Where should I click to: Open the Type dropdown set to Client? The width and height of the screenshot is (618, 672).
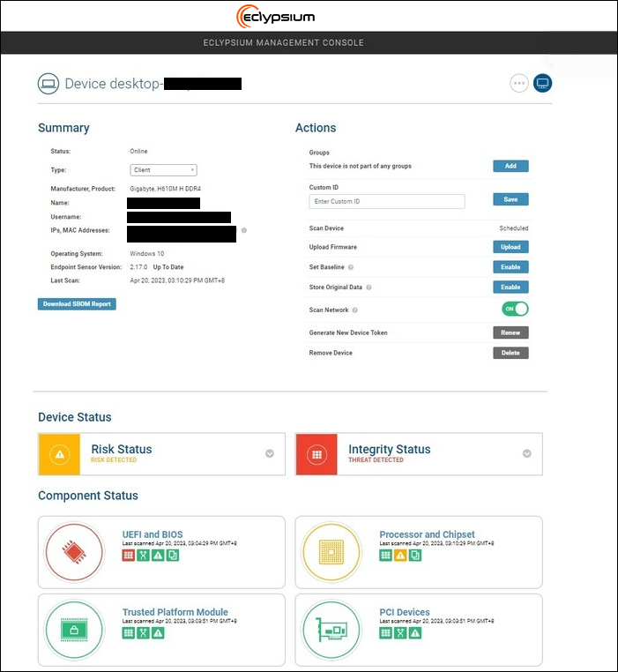click(x=163, y=170)
